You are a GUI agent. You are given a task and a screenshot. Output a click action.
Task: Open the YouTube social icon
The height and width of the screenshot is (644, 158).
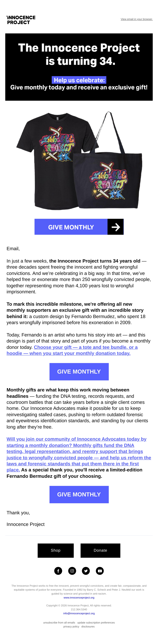[x=100, y=571]
